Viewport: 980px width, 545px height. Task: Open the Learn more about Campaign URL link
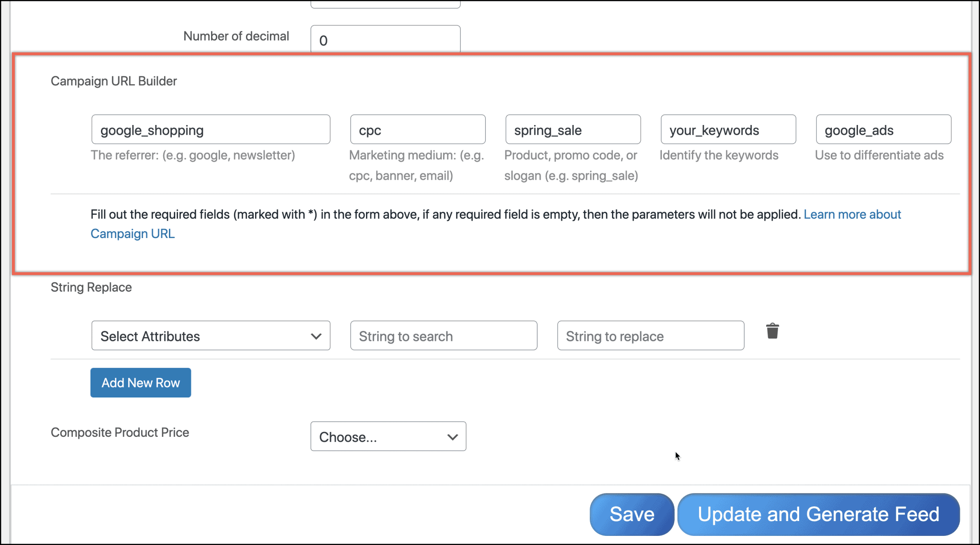click(x=853, y=214)
